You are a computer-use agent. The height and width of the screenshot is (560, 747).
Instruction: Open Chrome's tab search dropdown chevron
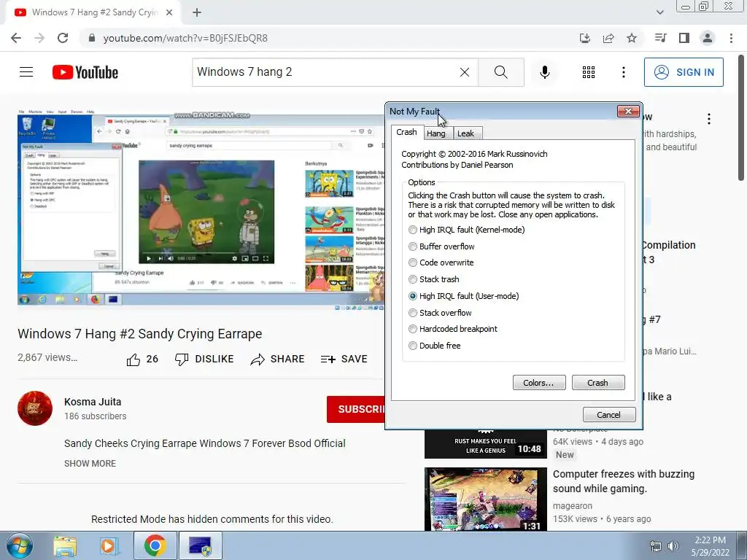[x=659, y=12]
